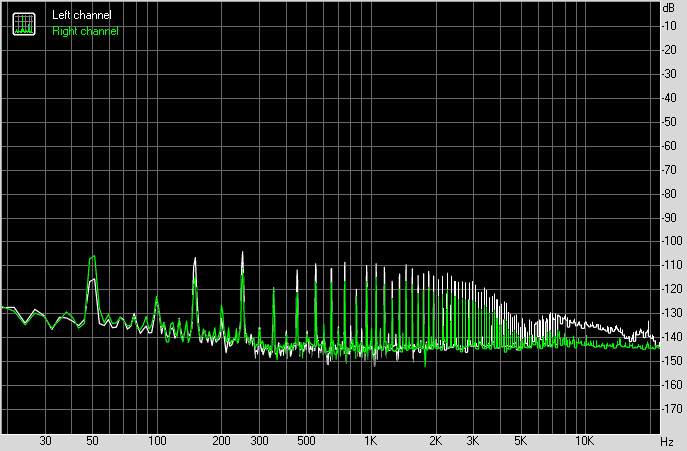Click the '-160' dB axis value
Viewport: 687px width, 451px height.
tap(672, 385)
